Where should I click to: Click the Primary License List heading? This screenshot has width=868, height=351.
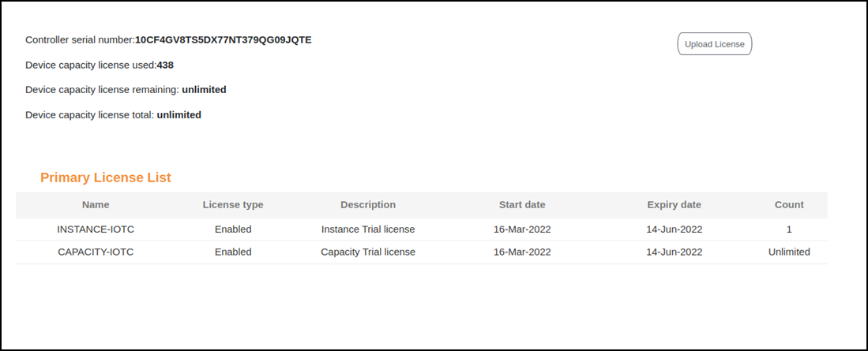[x=105, y=177]
